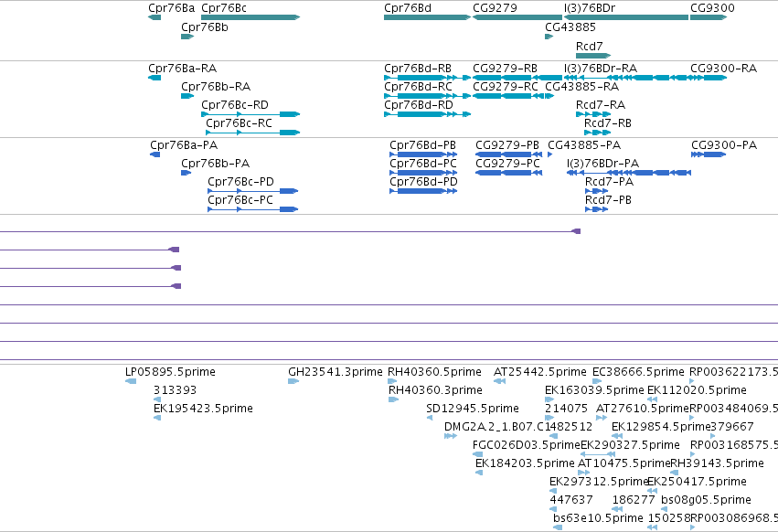Click the Cpr76Bc gene bar

coord(250,17)
